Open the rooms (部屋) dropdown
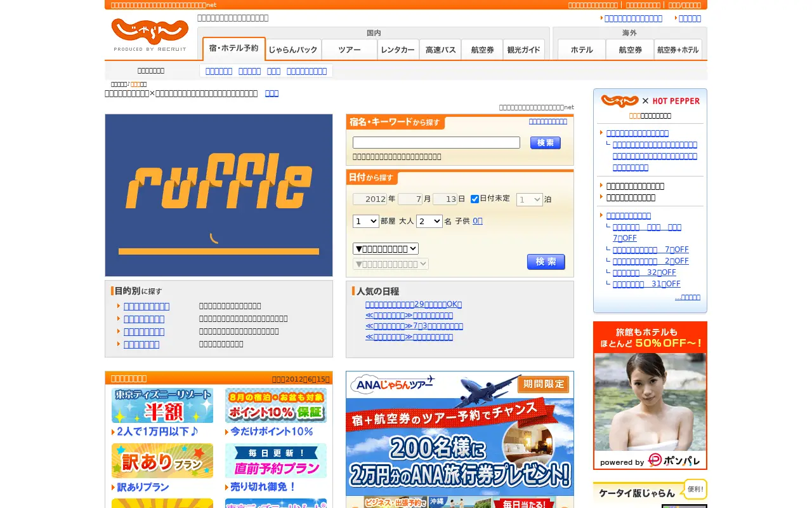The image size is (812, 508). pos(366,221)
